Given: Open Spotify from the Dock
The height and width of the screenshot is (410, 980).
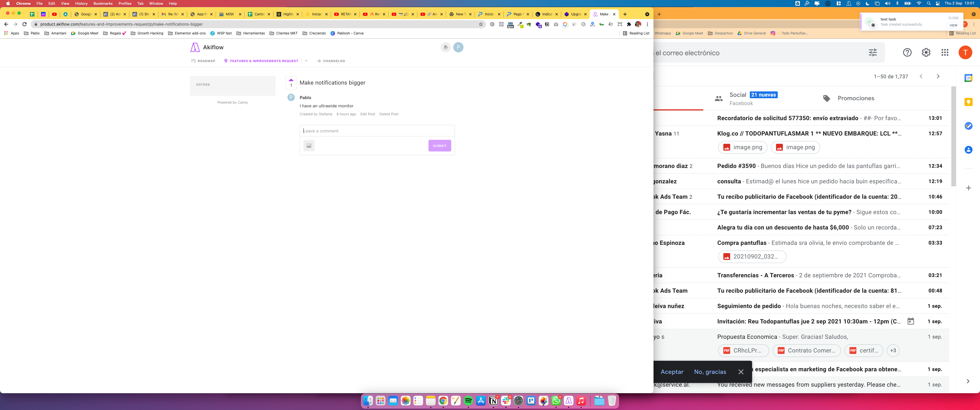Looking at the screenshot, I should pyautogui.click(x=468, y=401).
